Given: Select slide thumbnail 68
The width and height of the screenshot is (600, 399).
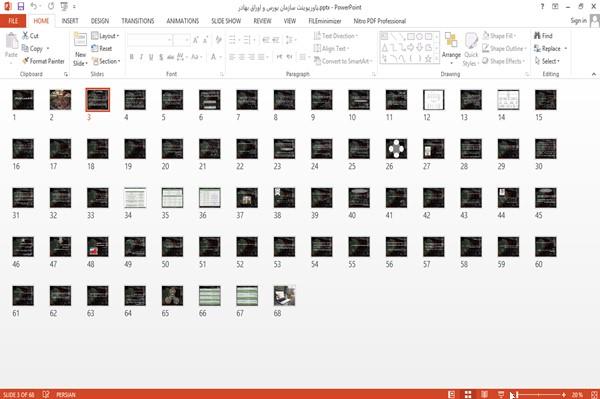Looking at the screenshot, I should click(x=284, y=296).
